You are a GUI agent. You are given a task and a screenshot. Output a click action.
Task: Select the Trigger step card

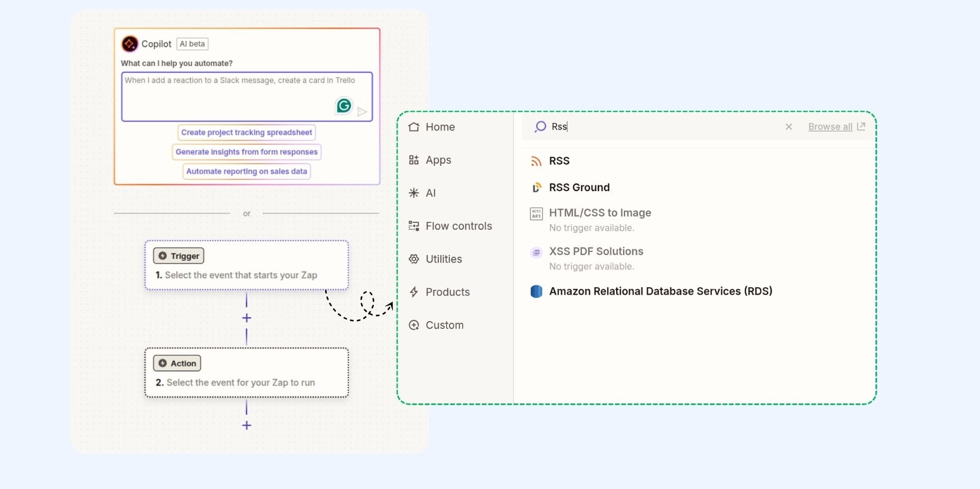point(247,266)
